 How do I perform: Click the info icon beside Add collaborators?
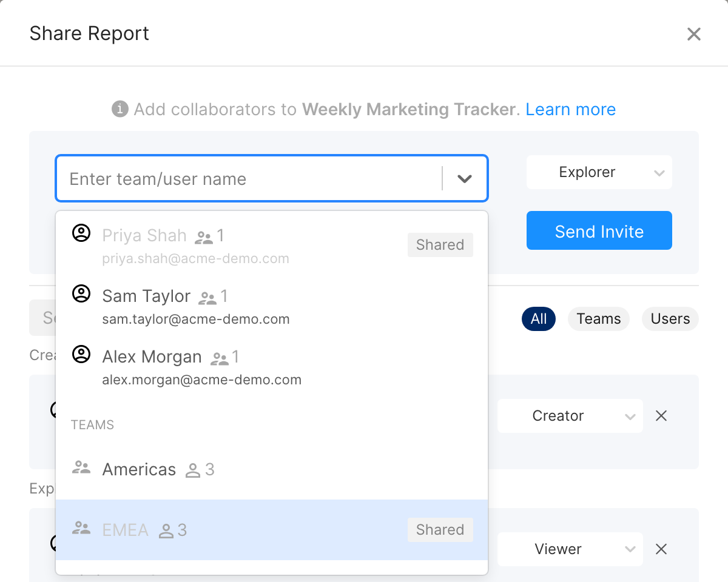120,109
